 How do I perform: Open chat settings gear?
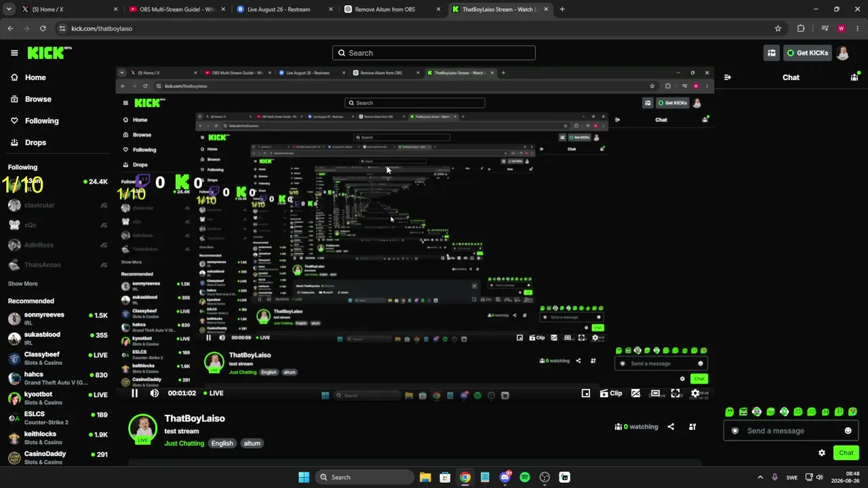coord(822,453)
